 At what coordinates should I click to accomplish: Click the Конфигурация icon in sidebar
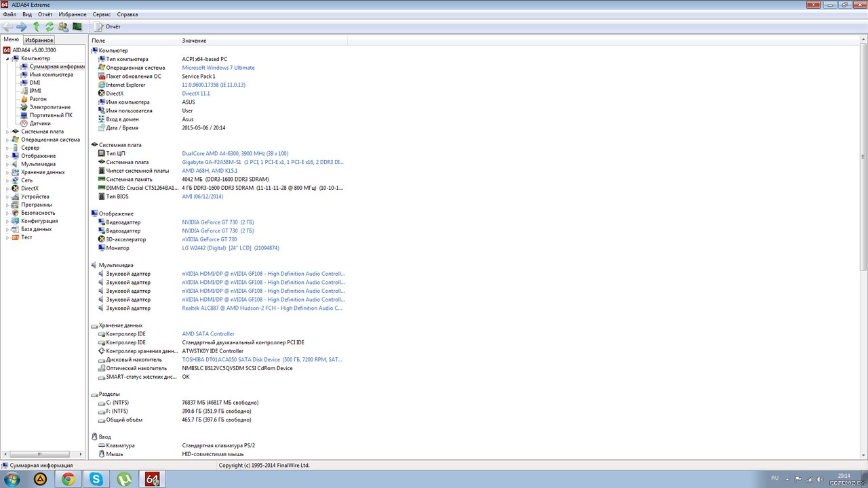click(16, 221)
